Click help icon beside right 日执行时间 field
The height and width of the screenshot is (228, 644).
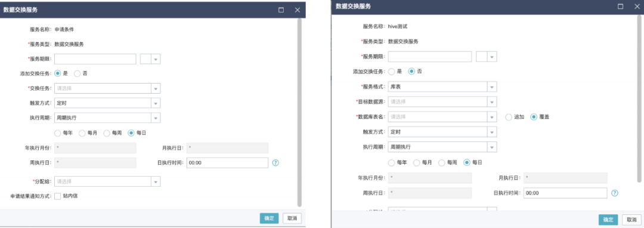614,193
